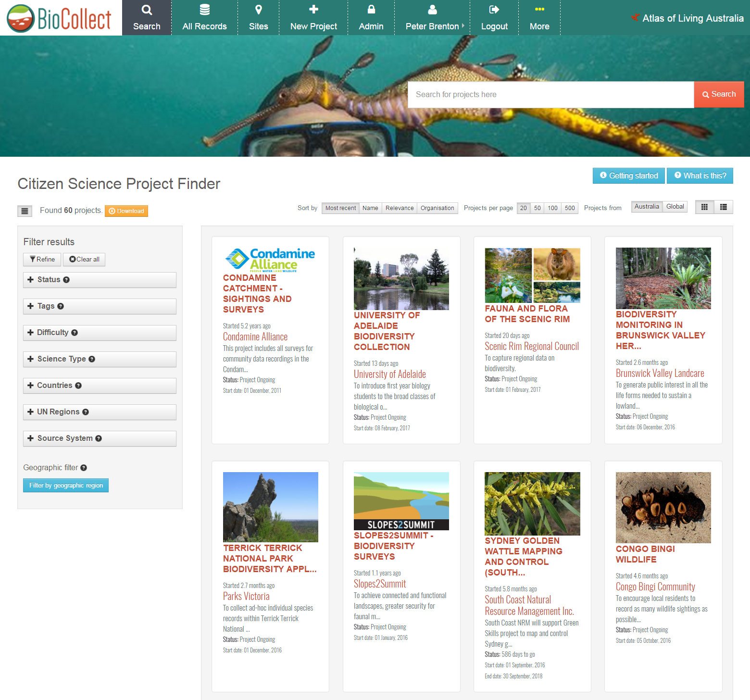Open the Search nav item
The width and height of the screenshot is (750, 700).
pos(147,18)
